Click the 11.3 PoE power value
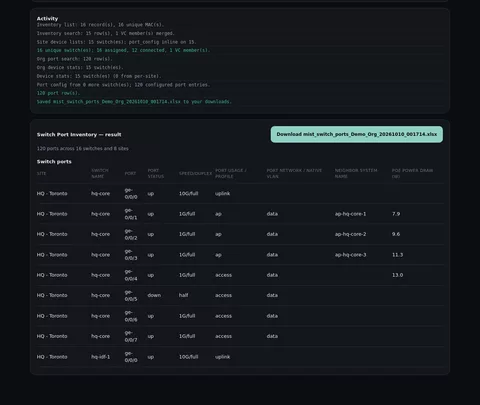This screenshot has height=405, width=480. point(397,255)
